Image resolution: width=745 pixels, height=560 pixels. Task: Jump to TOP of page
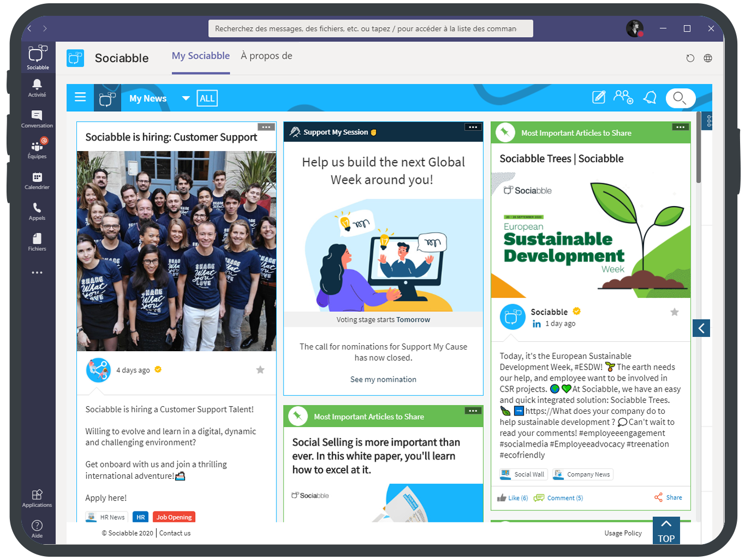[666, 531]
